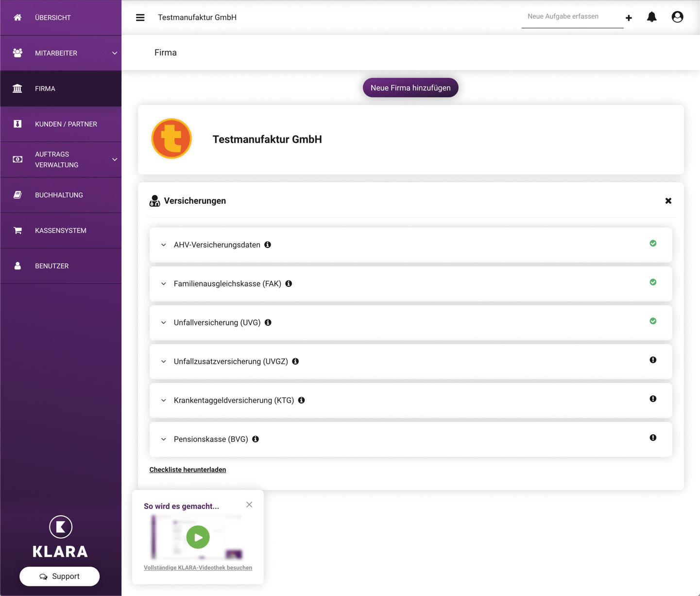Screen dimensions: 700x596
Task: Click info icon next to Unfallzusatzversicherung (UVGZ)
Action: point(295,361)
